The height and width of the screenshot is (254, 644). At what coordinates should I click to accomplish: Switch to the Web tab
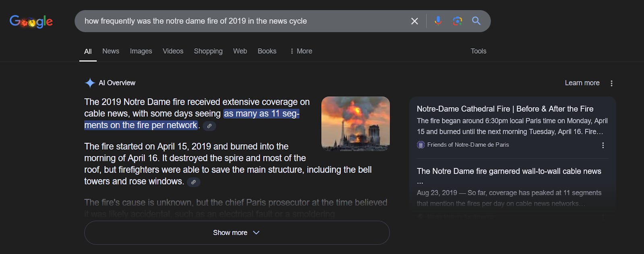pyautogui.click(x=240, y=51)
